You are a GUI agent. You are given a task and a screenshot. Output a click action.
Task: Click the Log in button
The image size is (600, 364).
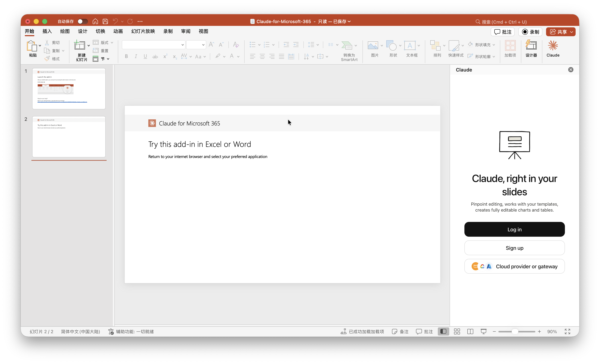point(514,229)
